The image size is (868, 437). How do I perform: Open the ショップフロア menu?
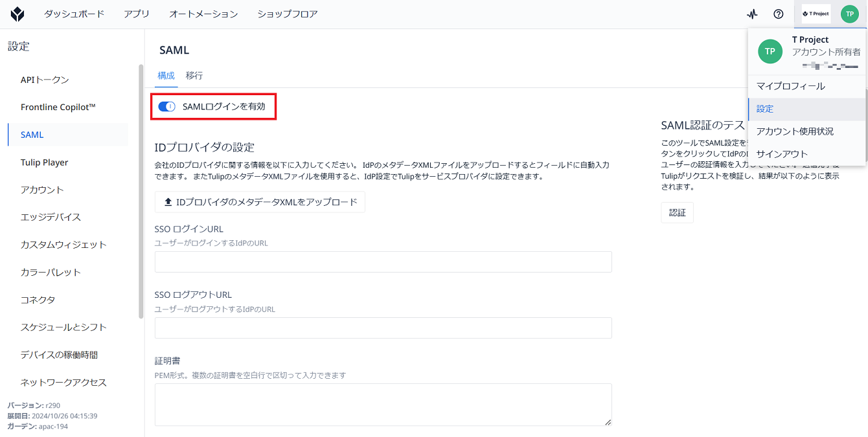[x=288, y=14]
